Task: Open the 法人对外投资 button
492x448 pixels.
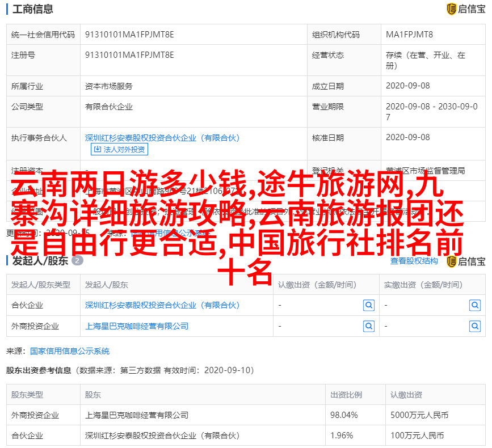Action: pos(119,149)
